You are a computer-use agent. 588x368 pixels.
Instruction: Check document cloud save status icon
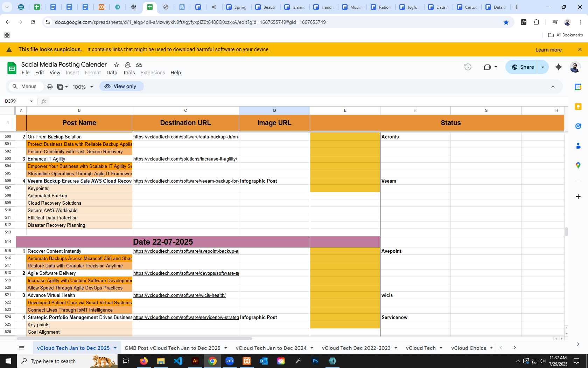point(139,65)
